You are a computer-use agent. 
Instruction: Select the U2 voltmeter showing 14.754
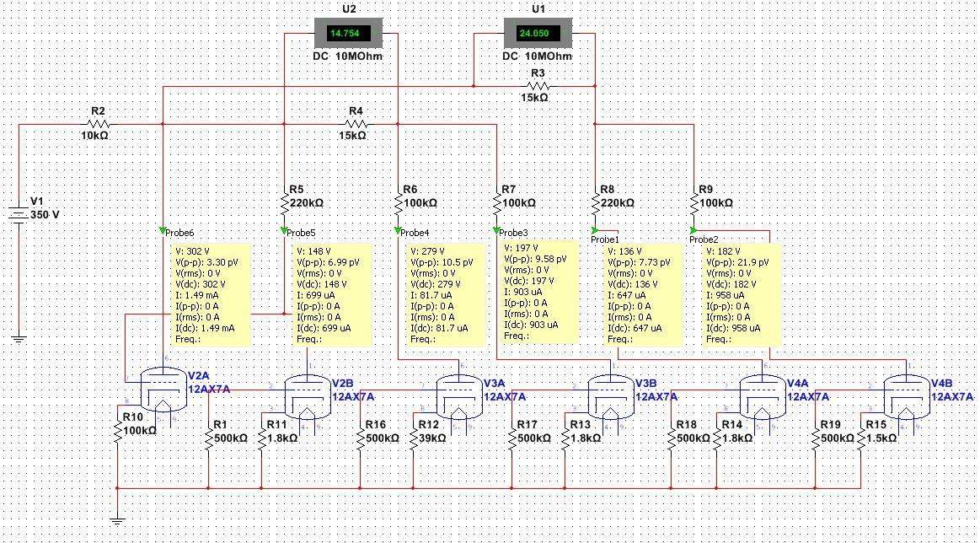tap(348, 34)
